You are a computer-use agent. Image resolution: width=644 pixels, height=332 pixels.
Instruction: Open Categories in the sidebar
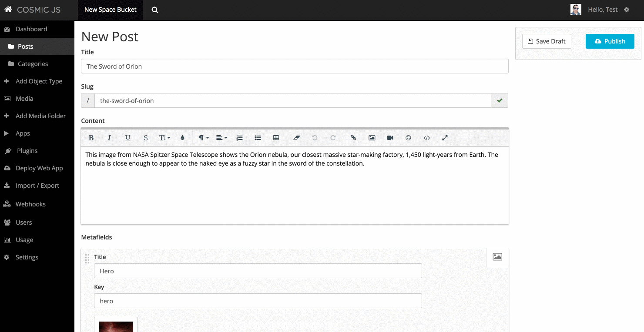37,64
